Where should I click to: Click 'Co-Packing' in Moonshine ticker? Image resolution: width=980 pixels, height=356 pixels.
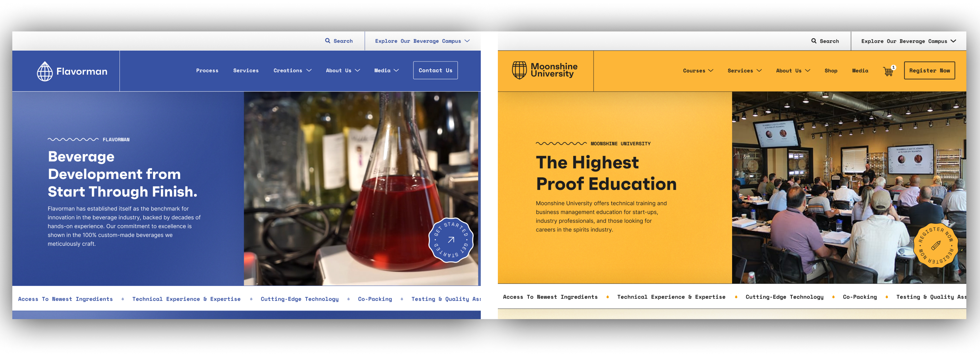tap(860, 297)
